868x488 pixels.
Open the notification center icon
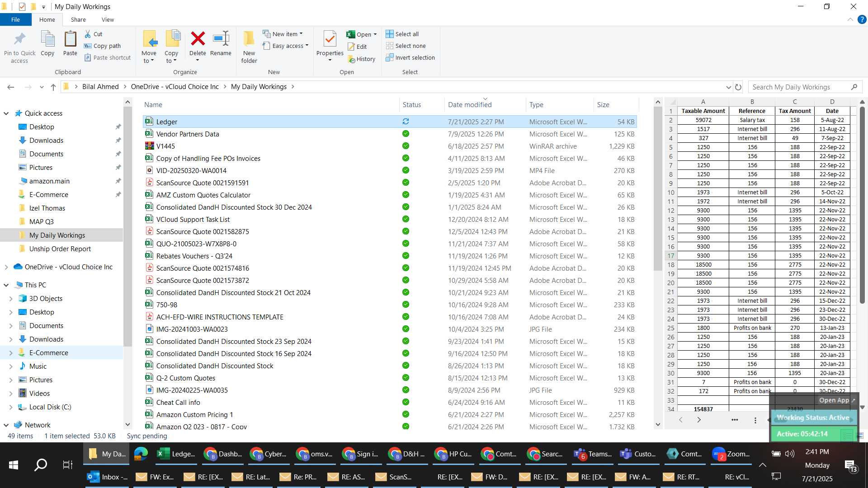(x=850, y=466)
